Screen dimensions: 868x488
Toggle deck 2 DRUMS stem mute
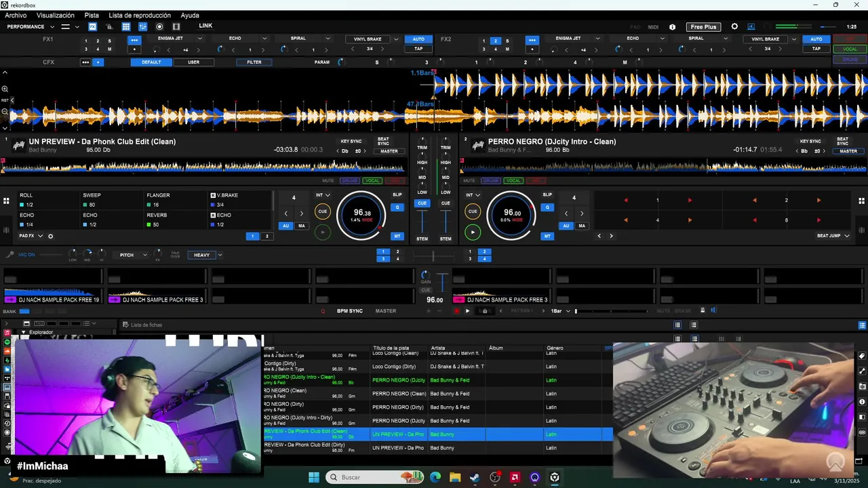point(491,181)
